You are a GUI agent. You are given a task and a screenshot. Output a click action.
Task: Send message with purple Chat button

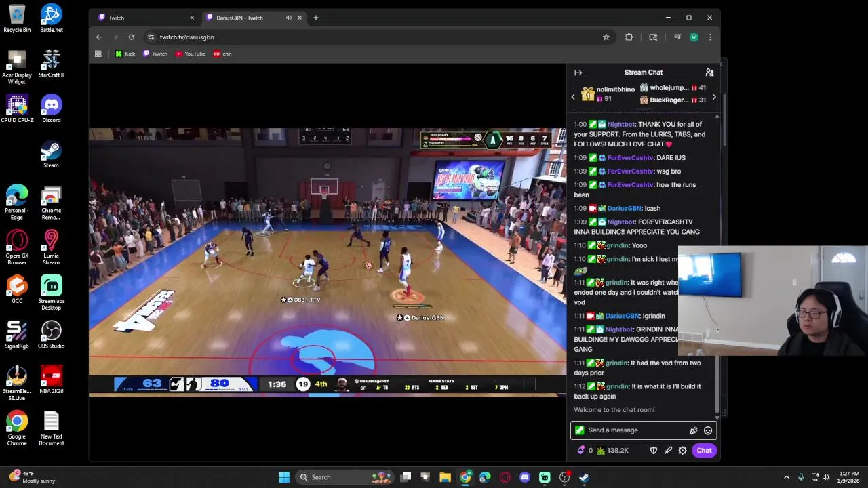tap(704, 451)
